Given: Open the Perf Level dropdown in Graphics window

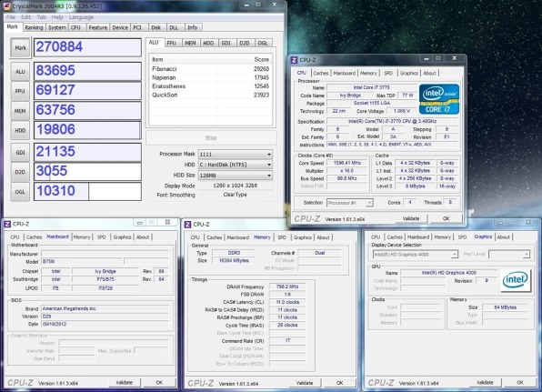Looking at the screenshot, I should pyautogui.click(x=509, y=255).
